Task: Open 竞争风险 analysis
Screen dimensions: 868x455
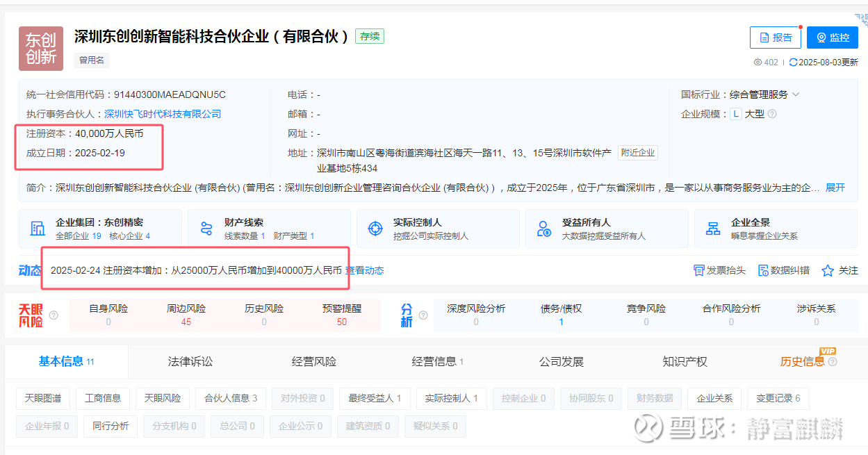Action: point(646,315)
